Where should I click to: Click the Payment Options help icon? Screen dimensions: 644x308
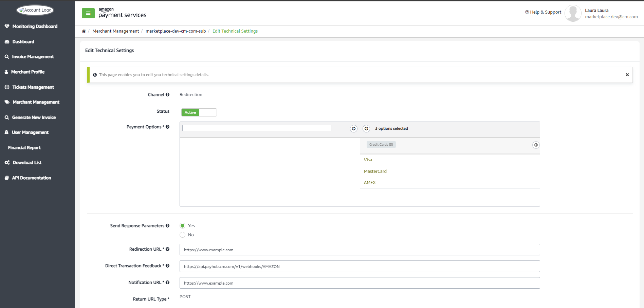pos(167,127)
